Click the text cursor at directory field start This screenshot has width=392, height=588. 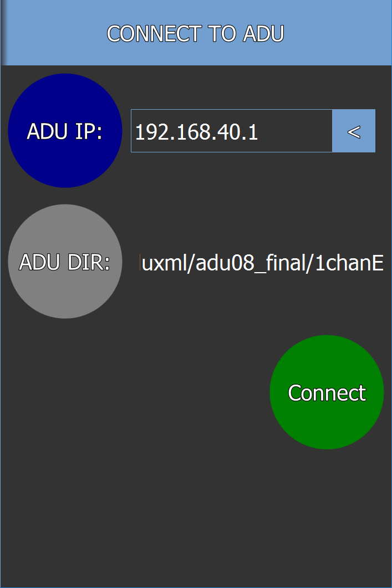point(140,262)
